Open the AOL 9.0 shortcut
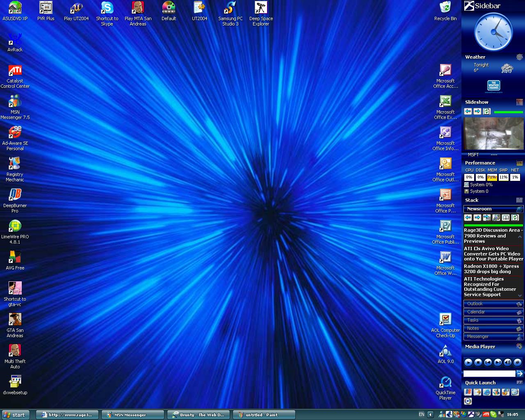 pyautogui.click(x=445, y=354)
